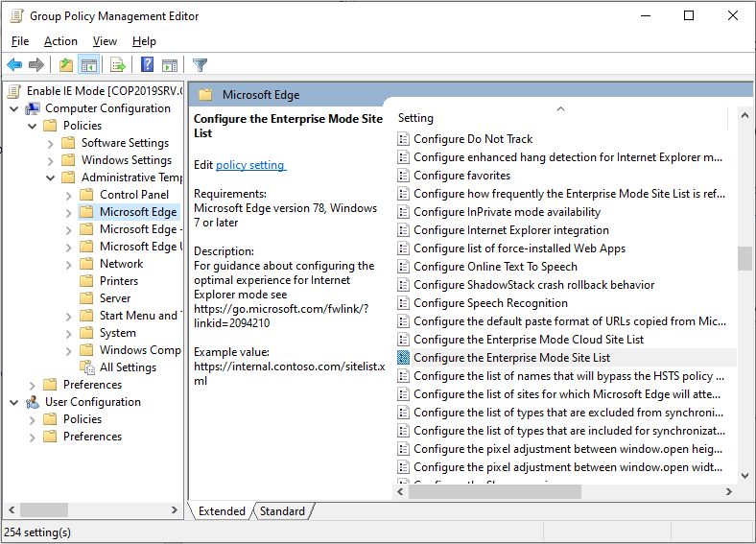Viewport: 756px width, 544px height.
Task: Click the All Settings icon in tree
Action: pyautogui.click(x=87, y=367)
